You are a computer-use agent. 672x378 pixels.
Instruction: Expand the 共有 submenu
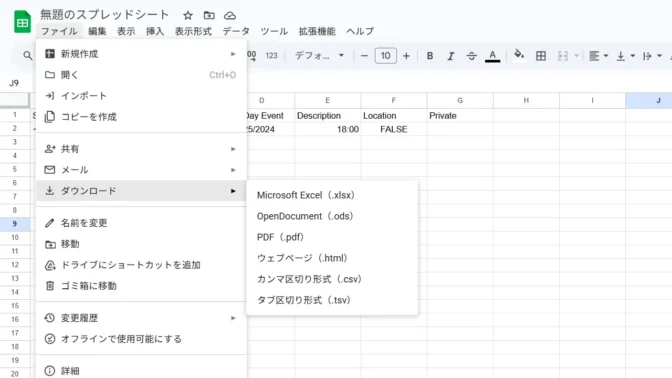click(141, 149)
